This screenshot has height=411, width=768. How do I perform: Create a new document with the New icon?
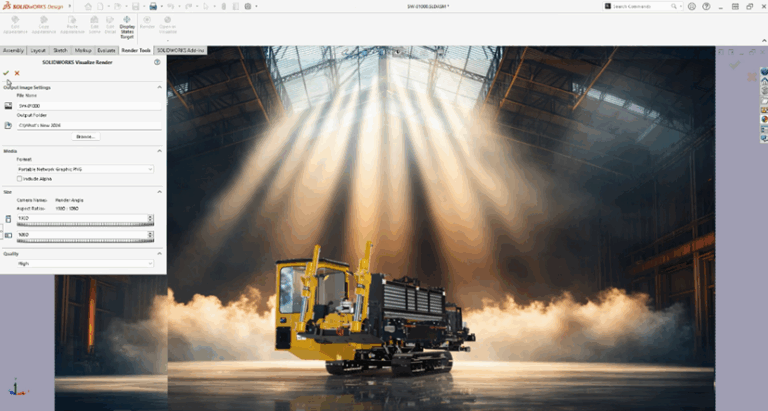click(100, 6)
